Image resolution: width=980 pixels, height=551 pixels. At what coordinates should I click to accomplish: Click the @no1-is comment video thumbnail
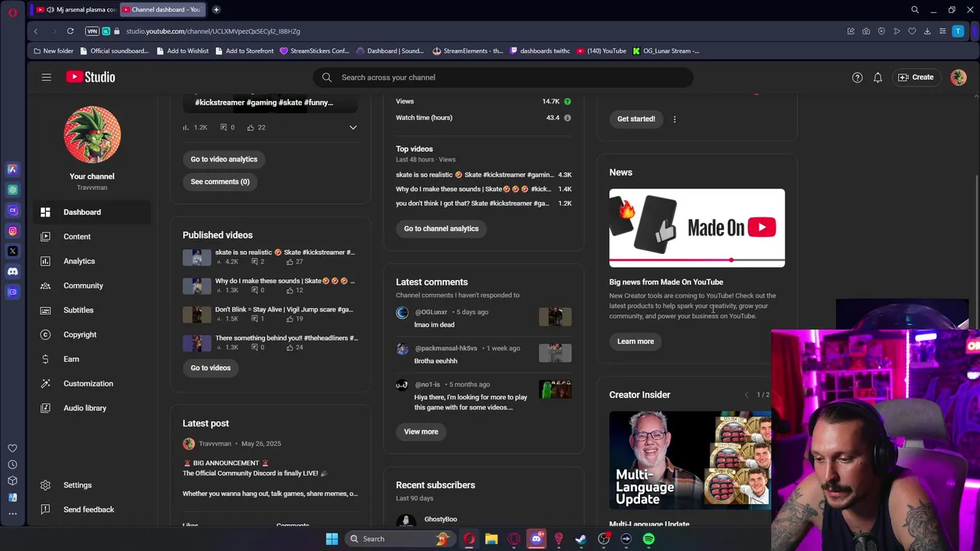pyautogui.click(x=555, y=390)
